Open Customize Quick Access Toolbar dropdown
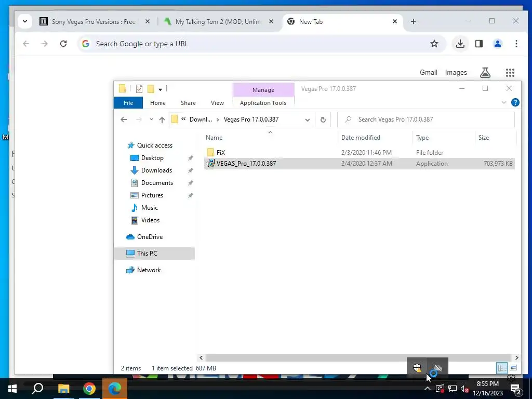The height and width of the screenshot is (399, 532). click(160, 89)
